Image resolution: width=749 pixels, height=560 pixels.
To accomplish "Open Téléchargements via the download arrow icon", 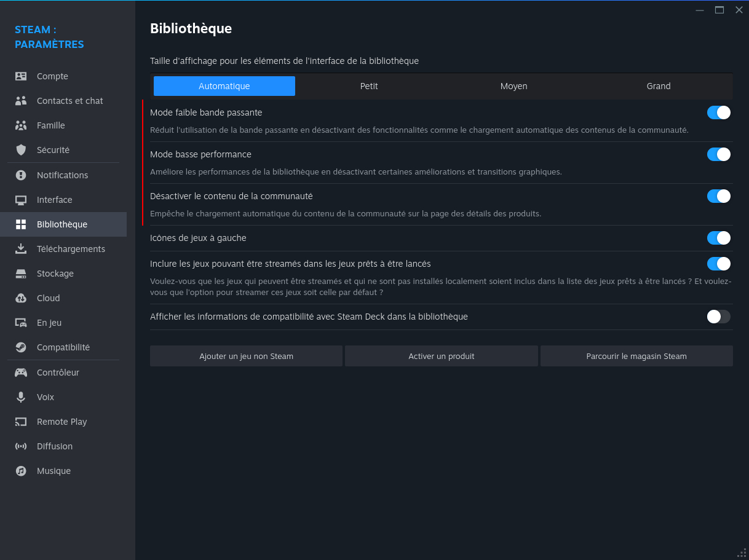I will (x=21, y=249).
